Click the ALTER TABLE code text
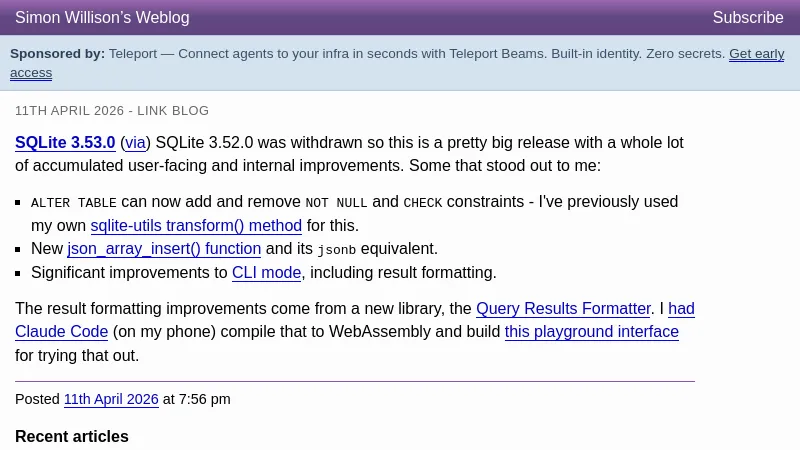The width and height of the screenshot is (800, 450). tap(74, 203)
